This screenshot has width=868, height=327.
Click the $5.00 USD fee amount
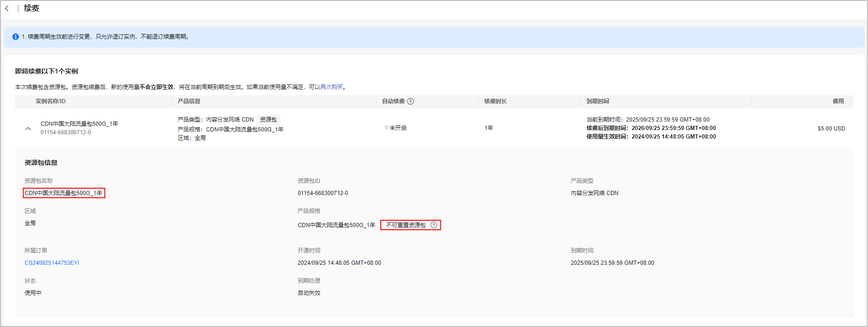click(x=831, y=129)
